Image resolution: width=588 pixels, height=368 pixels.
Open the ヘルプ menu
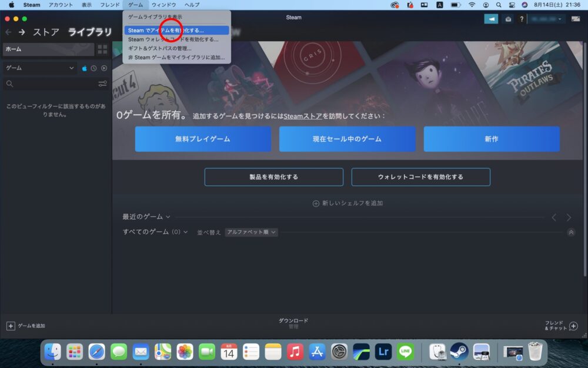[x=192, y=5]
